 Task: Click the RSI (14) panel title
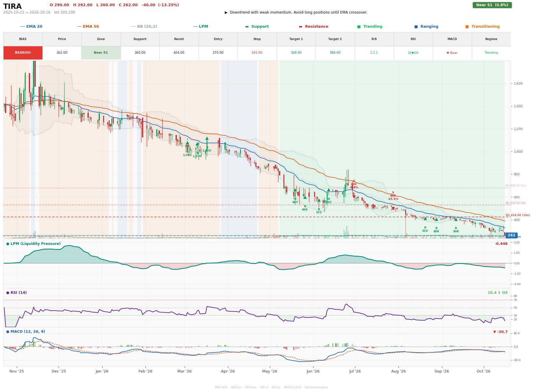(16, 293)
